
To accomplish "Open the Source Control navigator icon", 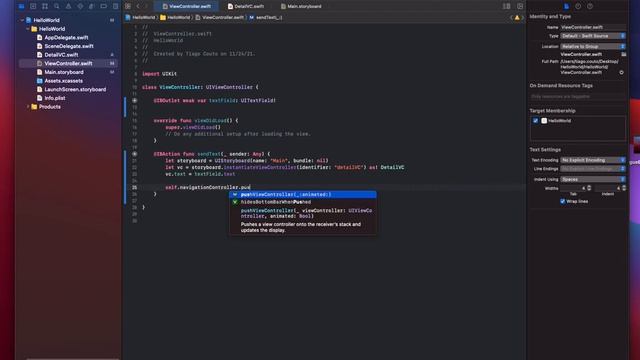I will (33, 6).
